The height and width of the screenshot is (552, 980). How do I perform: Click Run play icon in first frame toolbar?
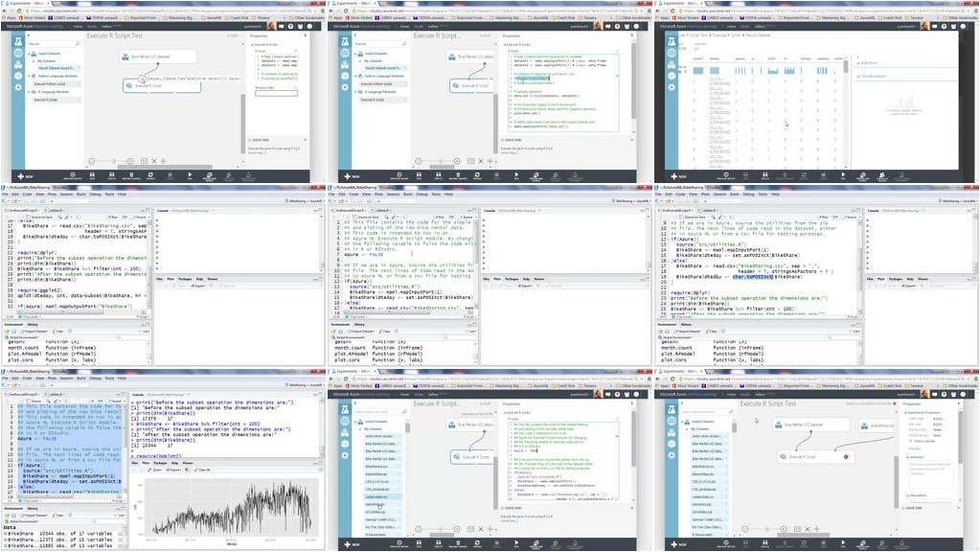pos(190,175)
